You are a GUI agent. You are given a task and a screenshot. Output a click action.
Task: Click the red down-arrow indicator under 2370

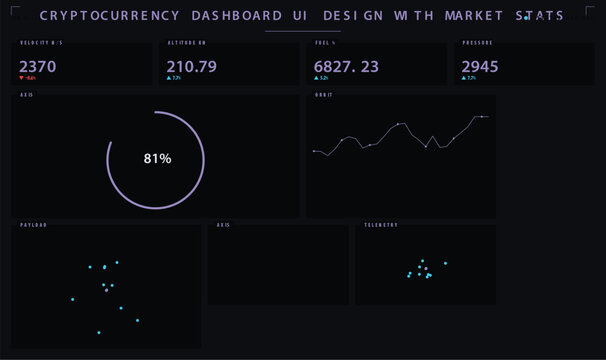point(21,78)
